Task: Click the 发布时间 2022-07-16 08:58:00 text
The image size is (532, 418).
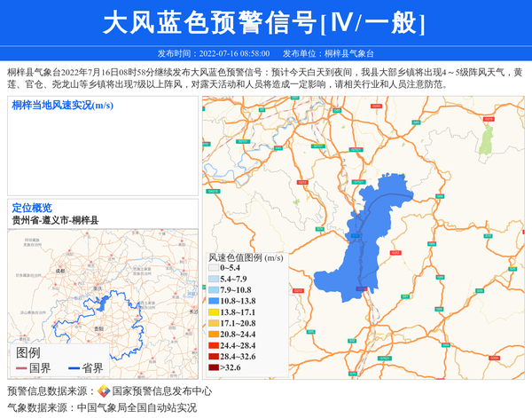Action: point(214,53)
